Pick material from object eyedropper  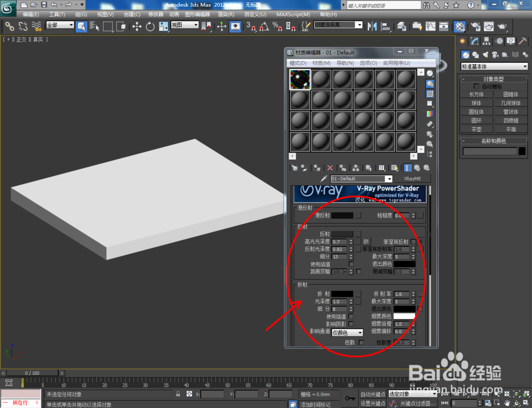click(323, 179)
